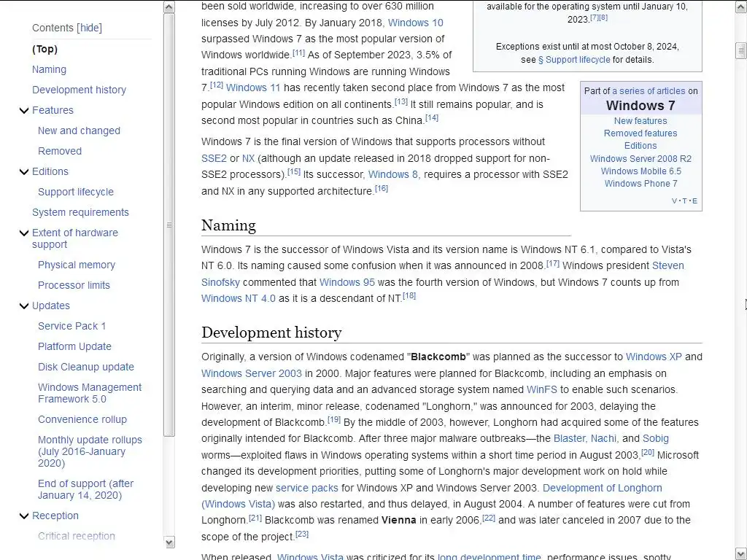Collapse the Extent of hardware support chevron
This screenshot has width=747, height=560.
coord(24,233)
